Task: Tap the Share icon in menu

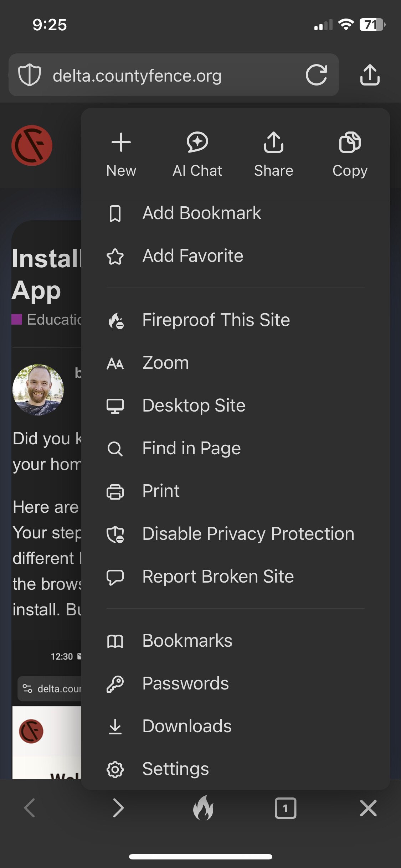Action: (274, 143)
